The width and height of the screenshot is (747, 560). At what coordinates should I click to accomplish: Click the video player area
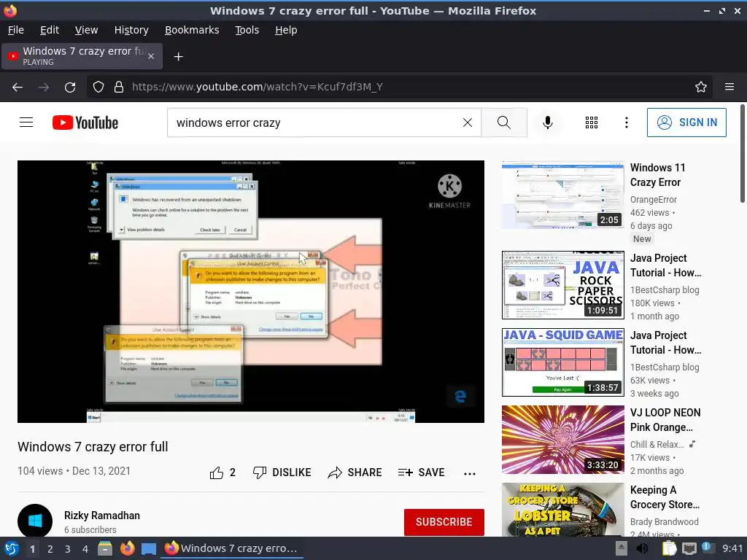click(251, 292)
